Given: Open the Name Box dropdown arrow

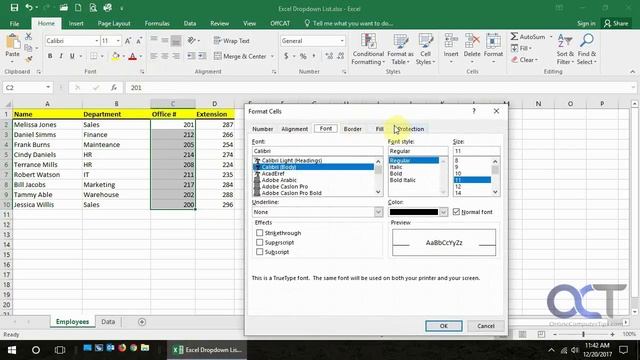Looking at the screenshot, I should (x=48, y=87).
